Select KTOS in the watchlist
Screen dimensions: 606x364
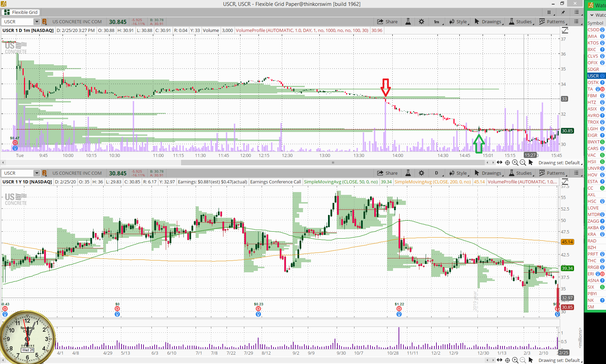coord(593,43)
